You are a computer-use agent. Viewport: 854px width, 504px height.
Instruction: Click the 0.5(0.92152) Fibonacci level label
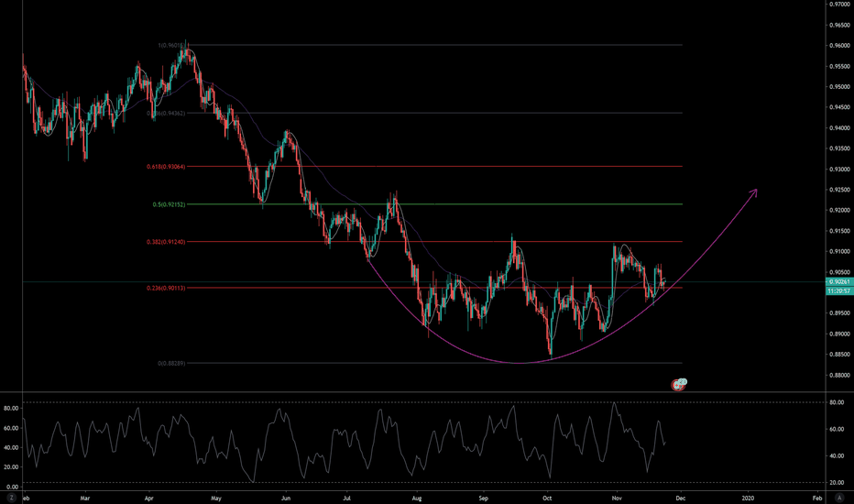(x=169, y=204)
